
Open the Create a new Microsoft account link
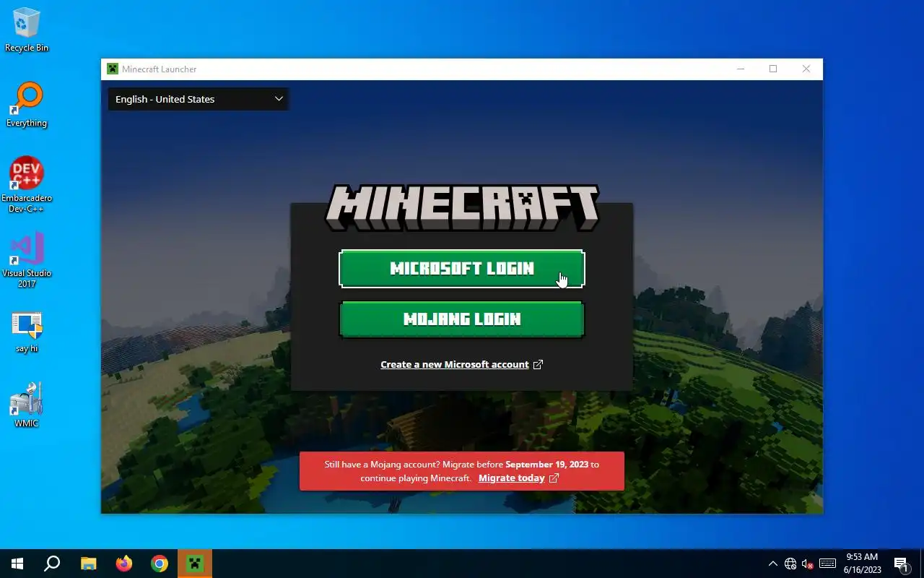[x=455, y=365]
